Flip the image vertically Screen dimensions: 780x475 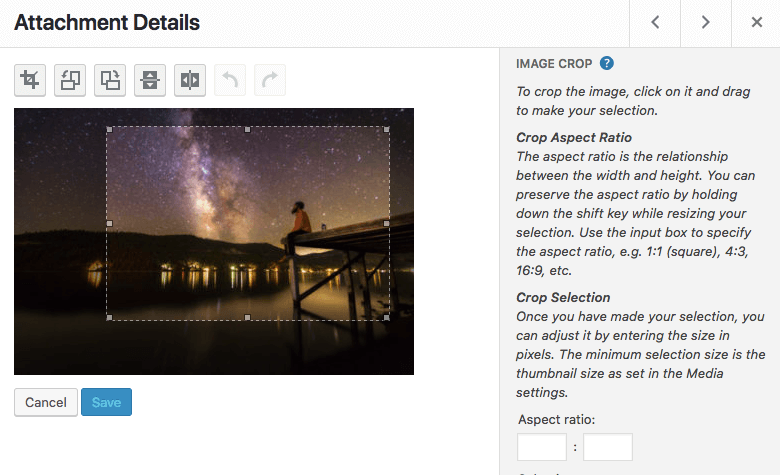coord(150,80)
